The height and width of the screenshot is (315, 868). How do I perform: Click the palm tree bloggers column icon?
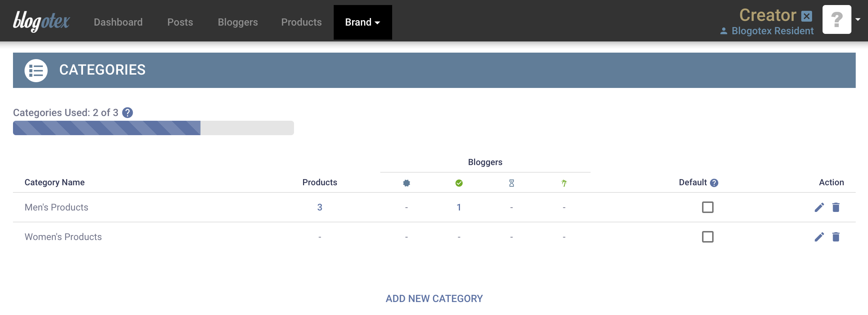click(x=564, y=183)
